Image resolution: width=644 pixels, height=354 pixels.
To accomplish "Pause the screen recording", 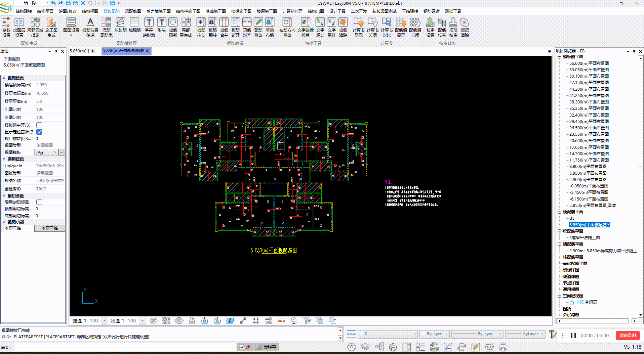I will [x=573, y=336].
